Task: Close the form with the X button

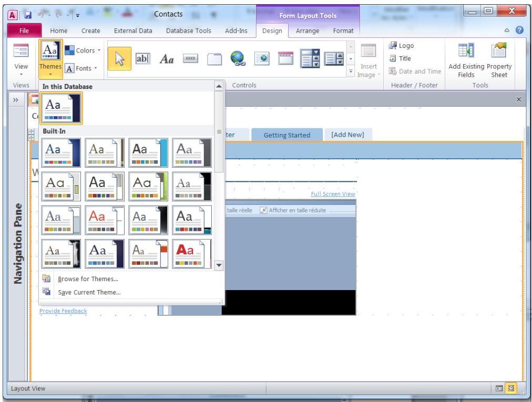Action: click(518, 99)
